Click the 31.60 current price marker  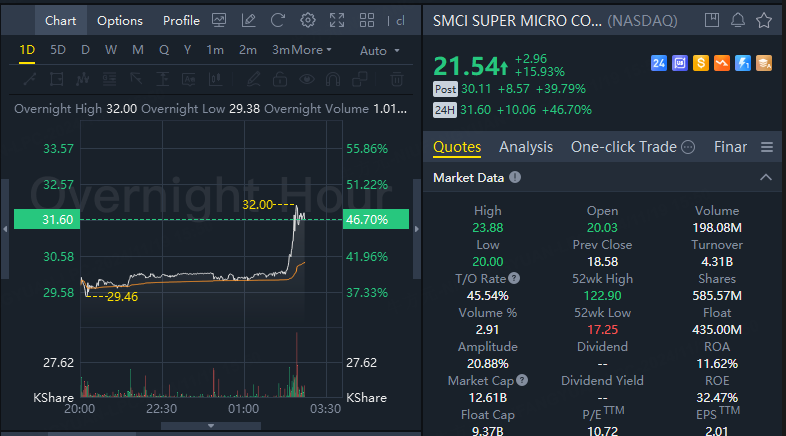pos(47,220)
